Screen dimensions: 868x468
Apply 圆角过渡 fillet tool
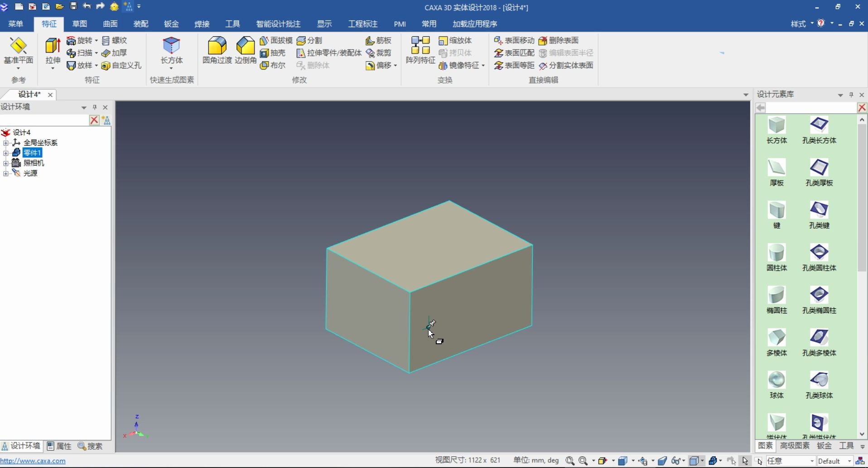tap(217, 51)
